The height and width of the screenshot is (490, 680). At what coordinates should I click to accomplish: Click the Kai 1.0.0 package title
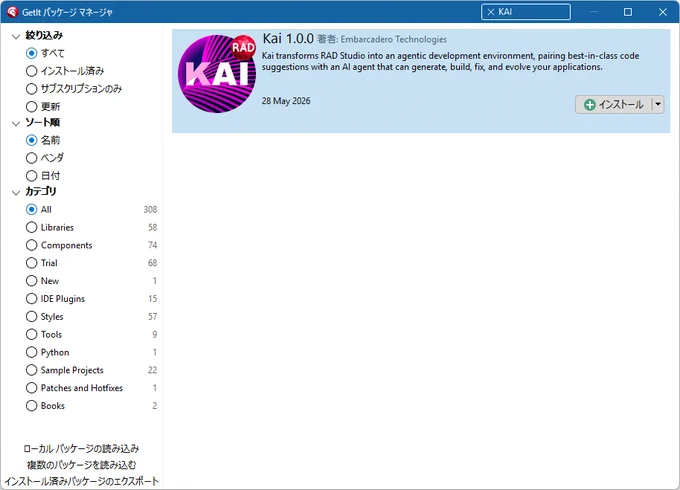[288, 39]
